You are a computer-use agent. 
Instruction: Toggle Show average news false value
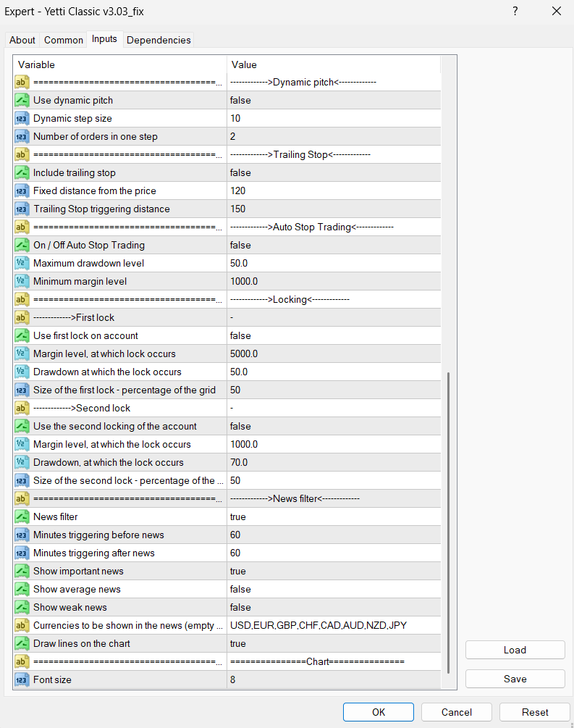click(333, 589)
